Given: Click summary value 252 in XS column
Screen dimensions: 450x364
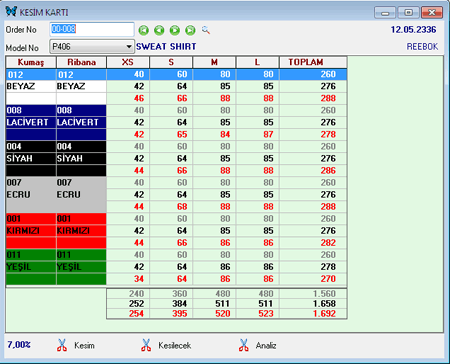Looking at the screenshot, I should point(136,304).
